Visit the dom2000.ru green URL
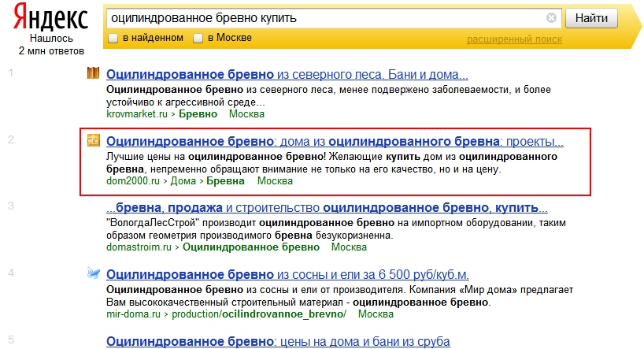644x349 pixels. tap(133, 181)
